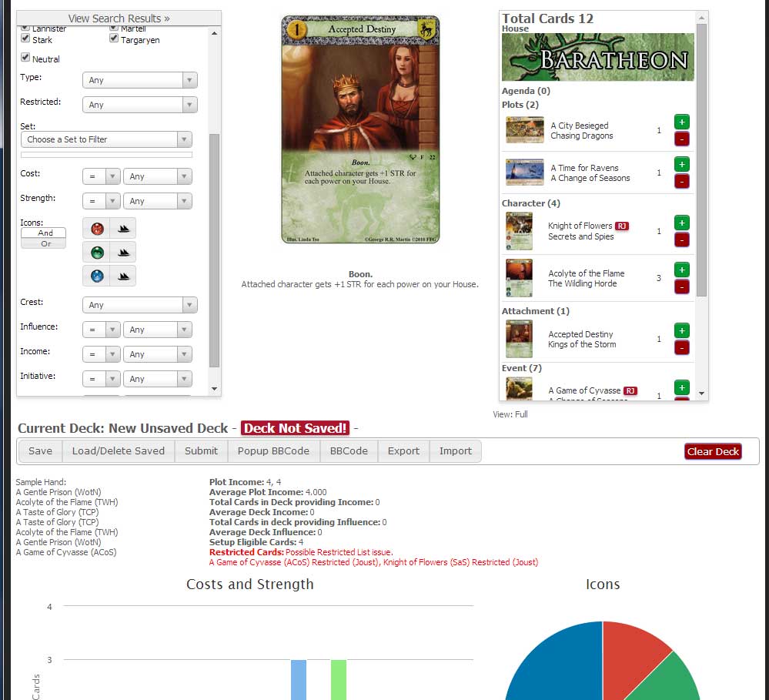Add a copy of Accepted Destiny
This screenshot has height=700, width=769.
682,330
